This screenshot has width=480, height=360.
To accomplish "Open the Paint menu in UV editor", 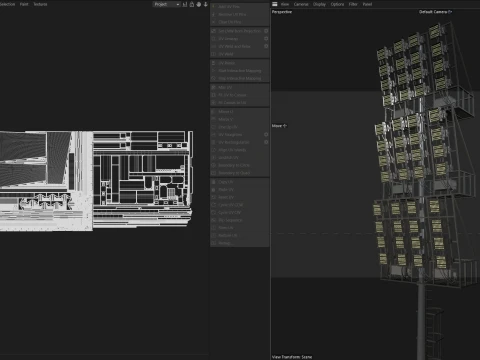I will click(24, 4).
